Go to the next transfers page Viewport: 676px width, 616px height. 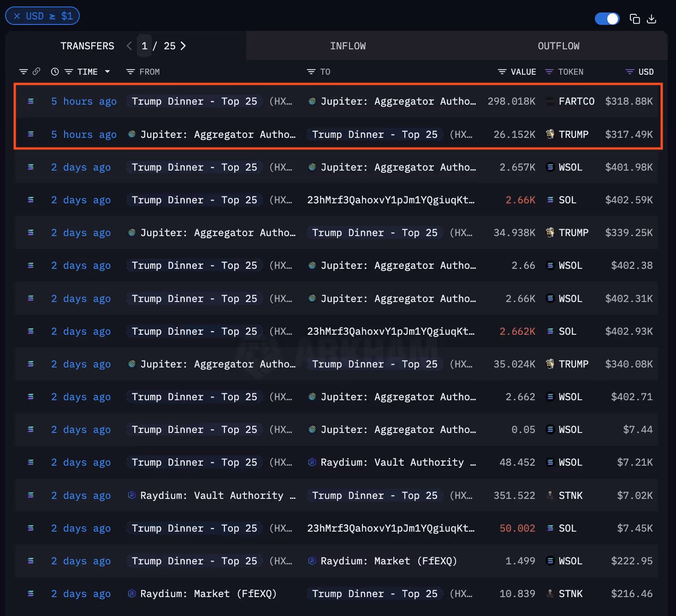(183, 46)
